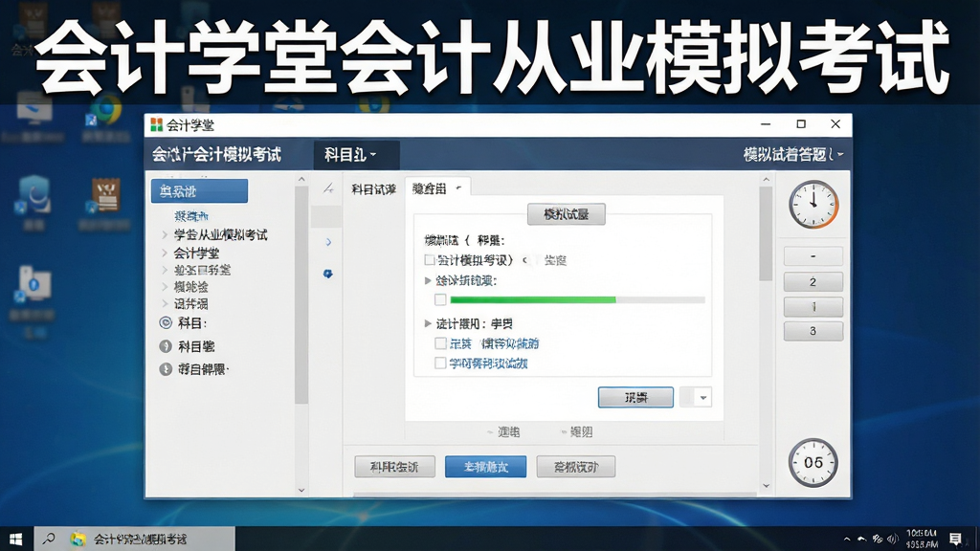Open the 模拟试卷答题 dropdown in the header
Screen dimensions: 980x551
pyautogui.click(x=793, y=154)
